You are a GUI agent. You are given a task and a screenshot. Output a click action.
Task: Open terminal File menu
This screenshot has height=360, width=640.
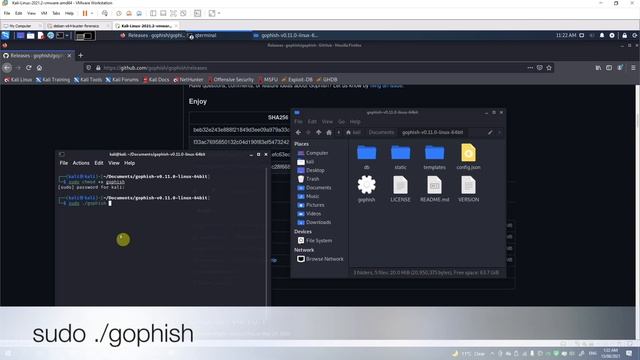point(64,163)
